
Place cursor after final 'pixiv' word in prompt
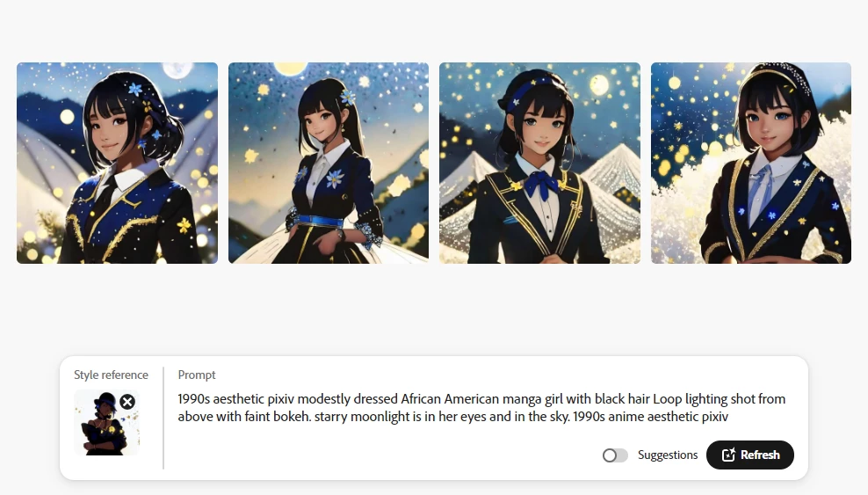pyautogui.click(x=728, y=417)
